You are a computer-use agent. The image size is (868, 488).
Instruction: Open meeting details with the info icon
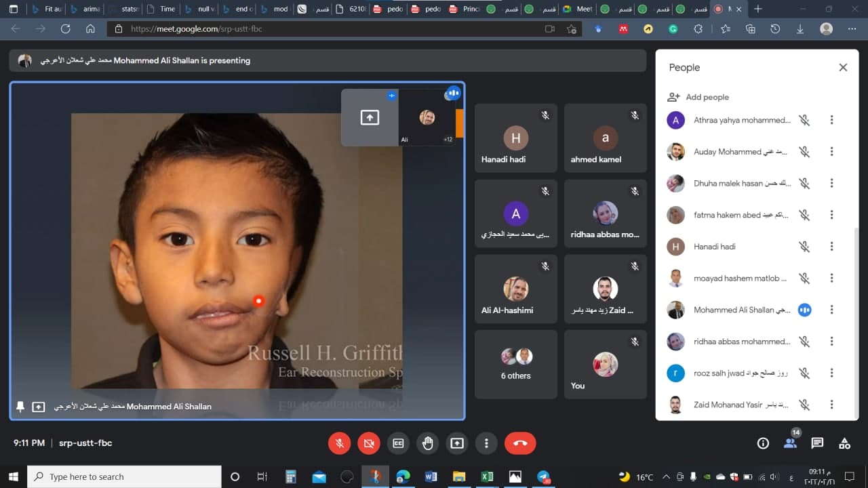pyautogui.click(x=763, y=443)
